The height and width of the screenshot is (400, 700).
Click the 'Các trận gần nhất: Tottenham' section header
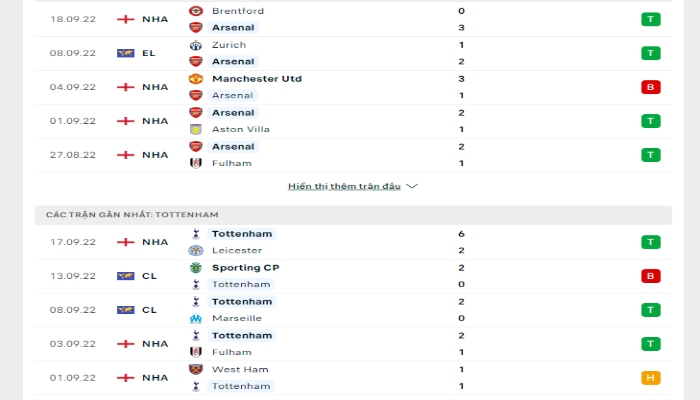click(353, 215)
